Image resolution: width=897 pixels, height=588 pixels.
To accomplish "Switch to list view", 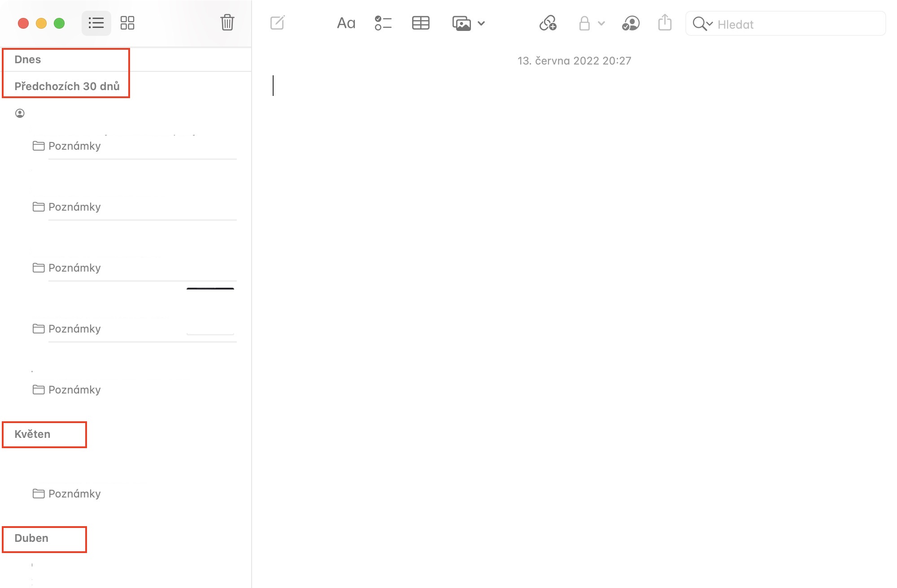I will pos(96,23).
